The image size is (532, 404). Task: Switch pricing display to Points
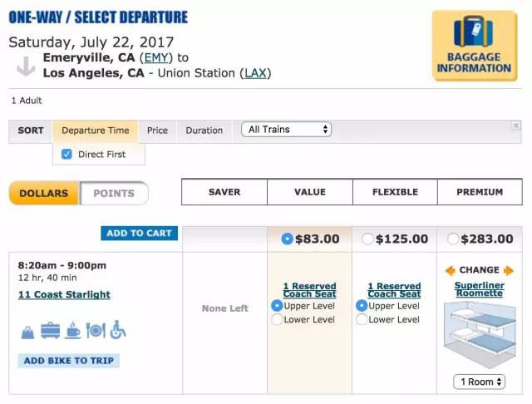point(114,194)
